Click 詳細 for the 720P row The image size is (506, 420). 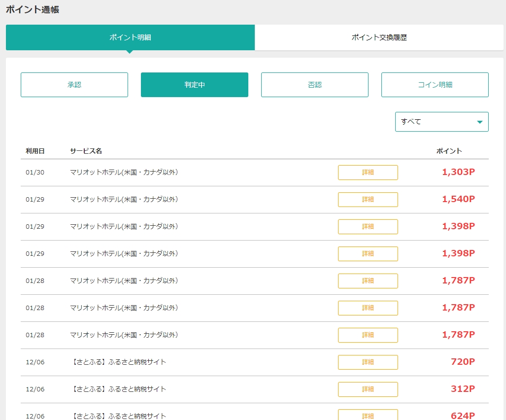(x=368, y=362)
